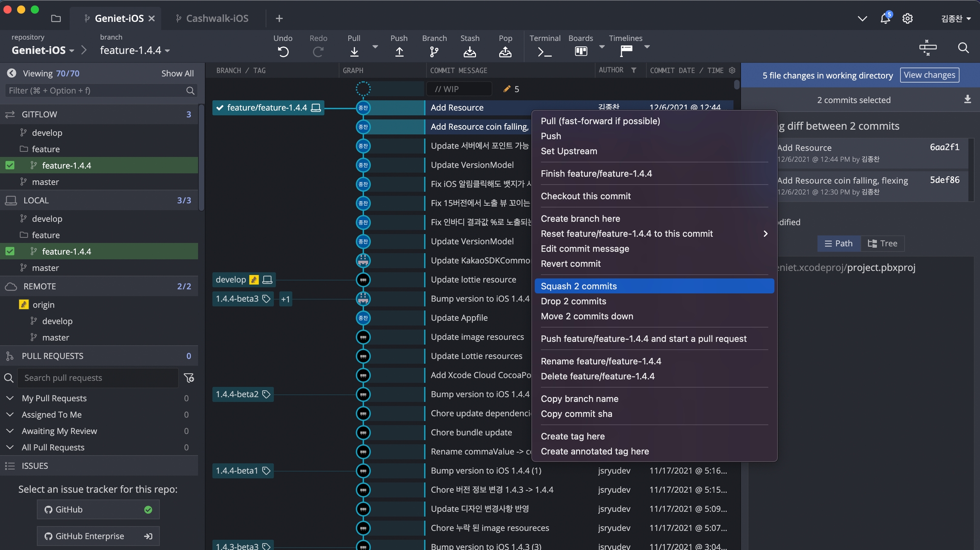This screenshot has height=550, width=980.
Task: Click the Undo toolbar icon
Action: pyautogui.click(x=283, y=51)
